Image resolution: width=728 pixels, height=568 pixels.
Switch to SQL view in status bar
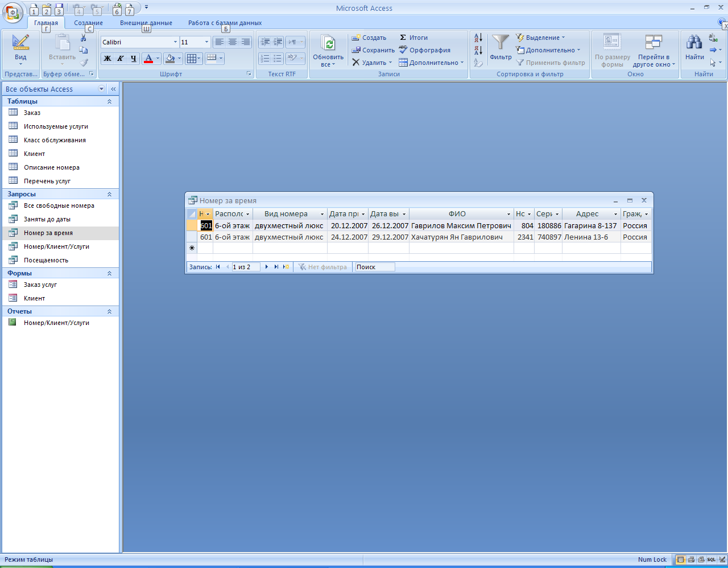pos(712,559)
